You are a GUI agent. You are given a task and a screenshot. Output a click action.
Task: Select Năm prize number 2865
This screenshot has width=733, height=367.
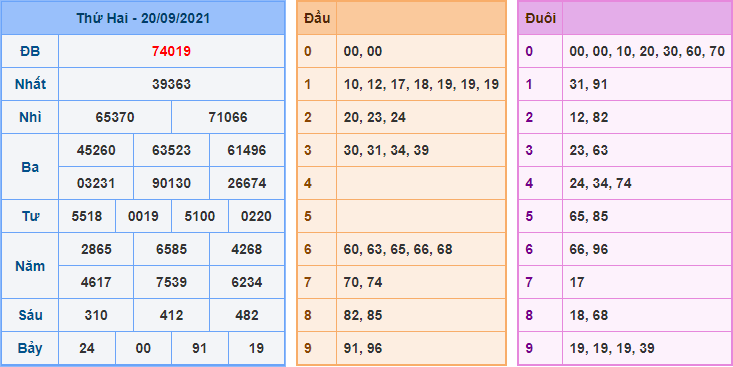(96, 249)
